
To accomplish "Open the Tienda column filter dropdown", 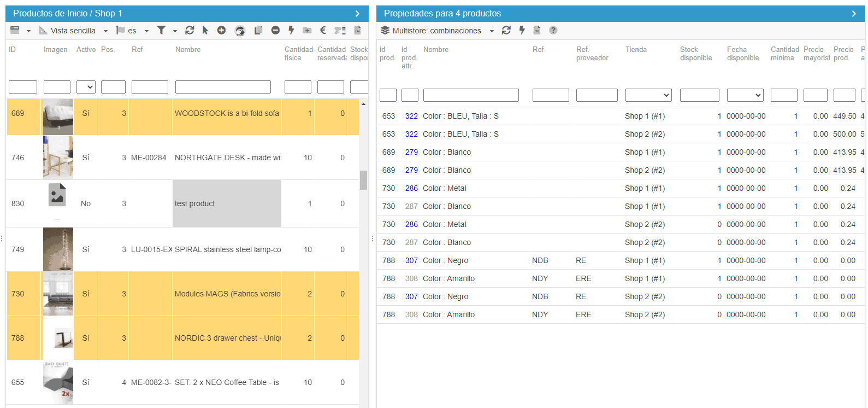I will pos(648,95).
